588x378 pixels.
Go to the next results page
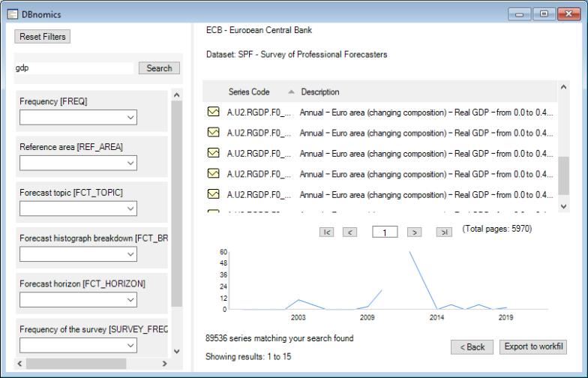click(412, 232)
